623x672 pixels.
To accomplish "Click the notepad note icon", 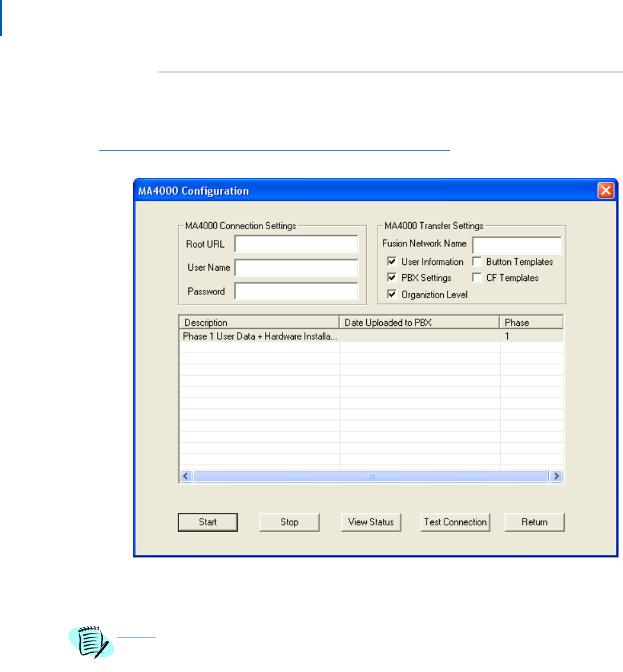I will point(92,642).
